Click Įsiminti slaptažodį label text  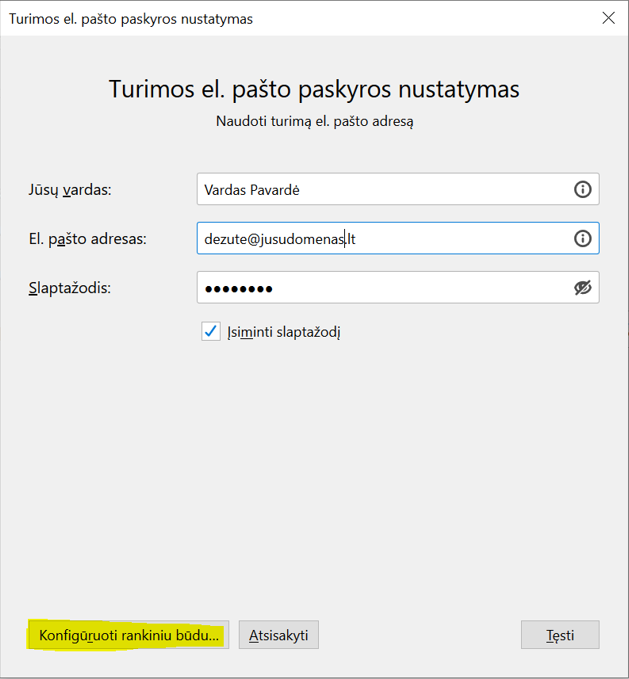[x=284, y=332]
